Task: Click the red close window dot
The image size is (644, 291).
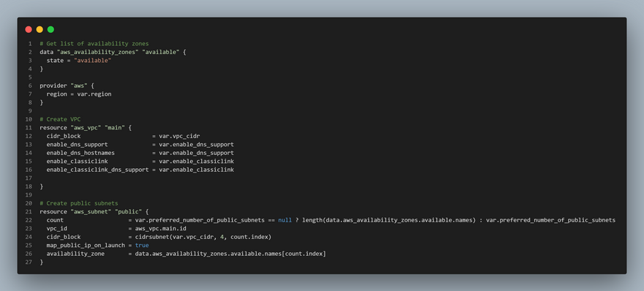Action: click(x=29, y=29)
